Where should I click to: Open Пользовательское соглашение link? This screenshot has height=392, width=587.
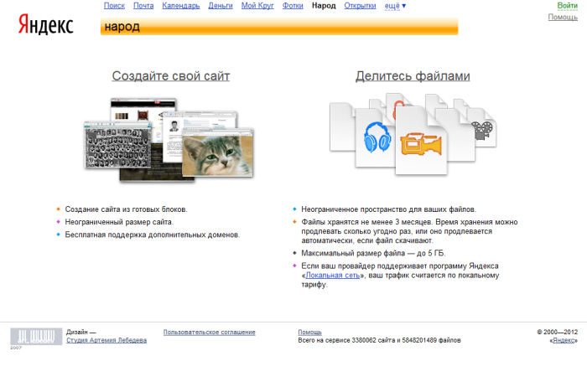coord(210,333)
